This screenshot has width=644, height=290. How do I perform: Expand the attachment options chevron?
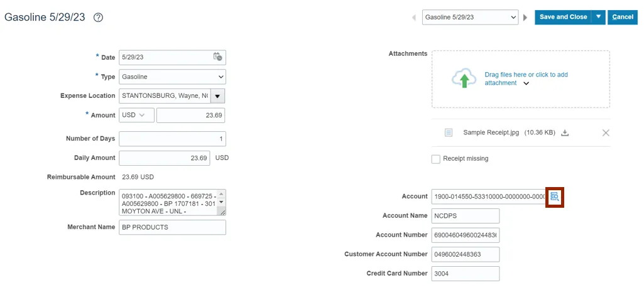click(x=527, y=83)
